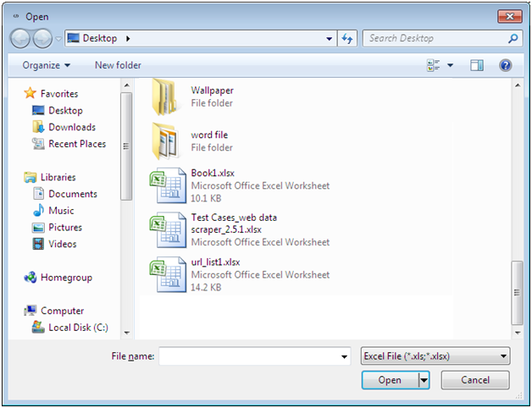The width and height of the screenshot is (532, 408).
Task: Open the view options dropdown arrow
Action: [450, 65]
